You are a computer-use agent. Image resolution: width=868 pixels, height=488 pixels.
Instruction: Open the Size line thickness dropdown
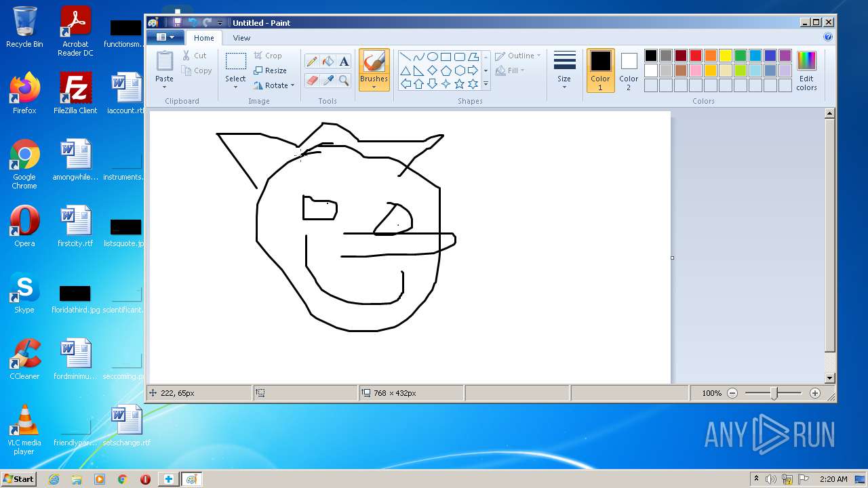564,70
